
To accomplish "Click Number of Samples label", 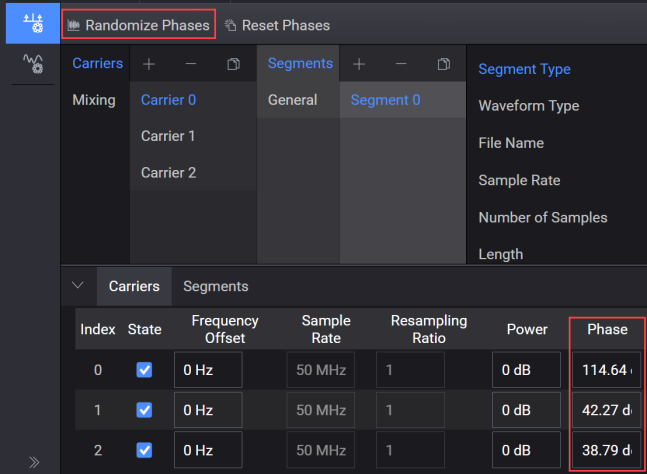I will click(543, 217).
